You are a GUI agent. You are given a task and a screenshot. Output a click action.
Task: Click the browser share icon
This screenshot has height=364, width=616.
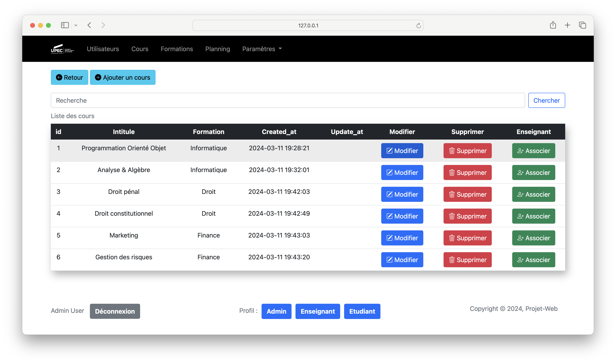(553, 25)
